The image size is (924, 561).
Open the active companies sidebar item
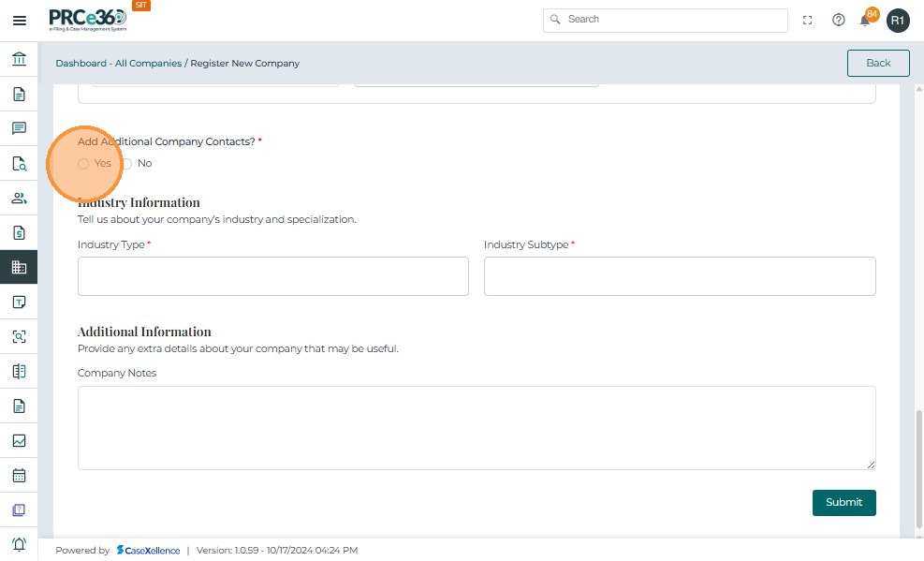[19, 267]
